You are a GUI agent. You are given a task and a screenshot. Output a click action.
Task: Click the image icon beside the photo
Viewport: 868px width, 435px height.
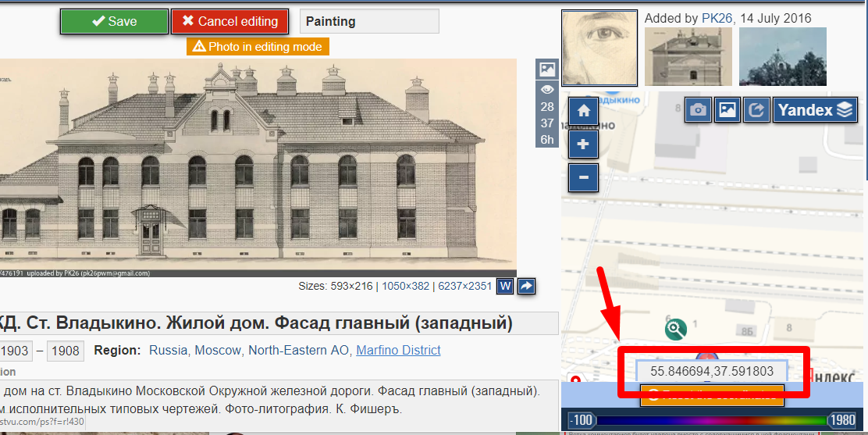547,70
